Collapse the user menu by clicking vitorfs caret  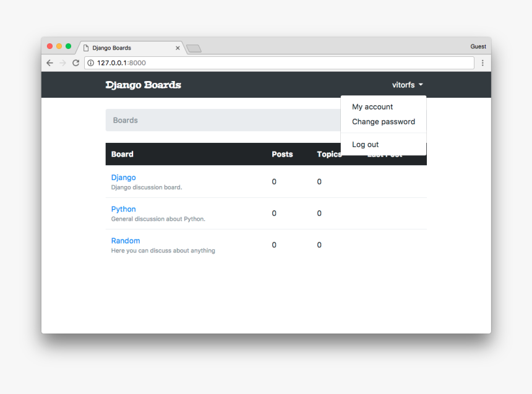[421, 85]
